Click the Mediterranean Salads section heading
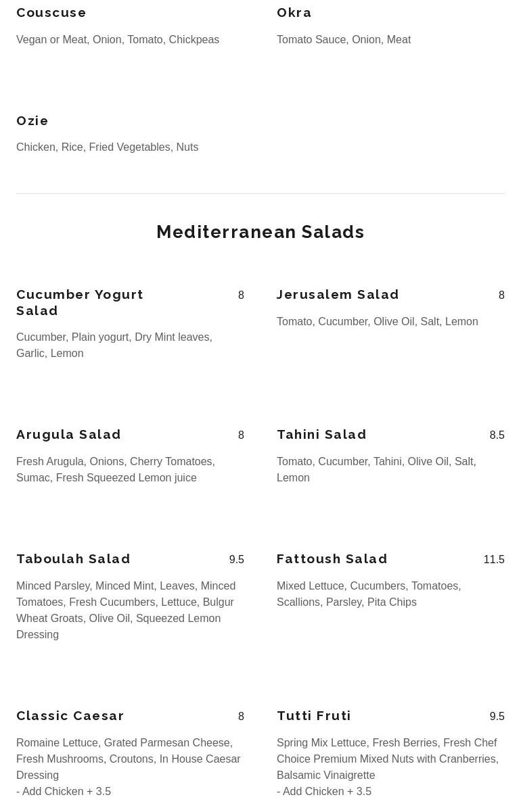Viewport: 521px width, 812px height. tap(260, 232)
